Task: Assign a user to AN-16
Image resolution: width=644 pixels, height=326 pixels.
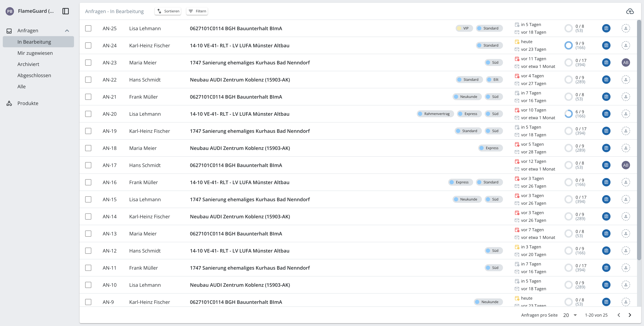Action: tap(626, 182)
